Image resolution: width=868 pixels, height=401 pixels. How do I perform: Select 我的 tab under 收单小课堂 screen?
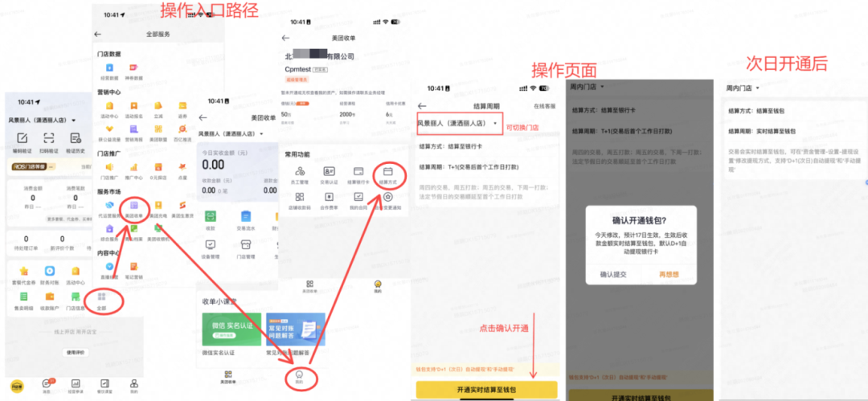(x=300, y=377)
